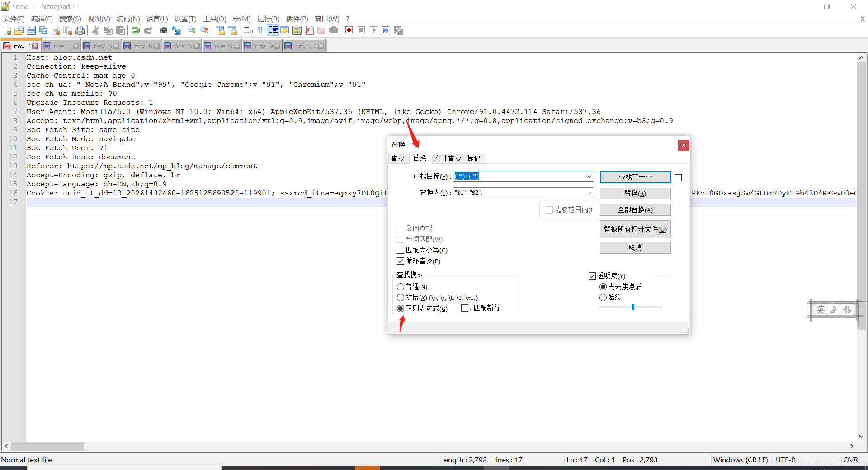Open the 编码(N) menu
The image size is (868, 470).
tap(128, 19)
